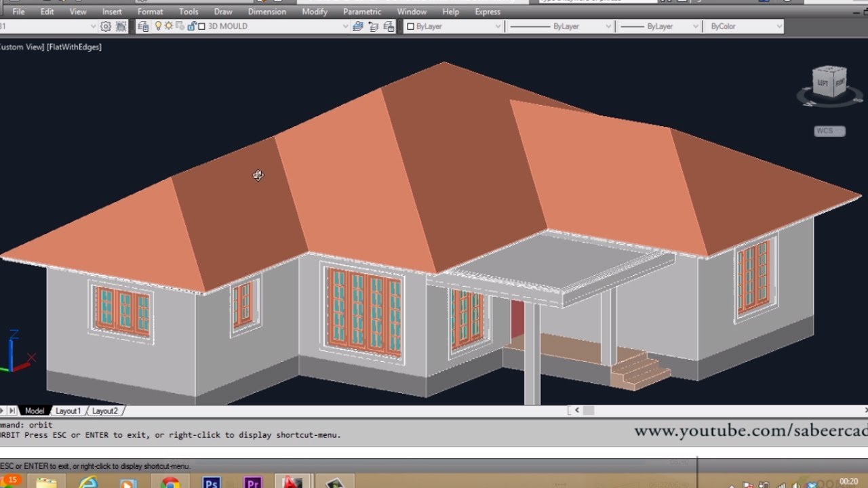Toggle the 3D MOULD layer lightbulb on/off
868x488 pixels.
[159, 26]
